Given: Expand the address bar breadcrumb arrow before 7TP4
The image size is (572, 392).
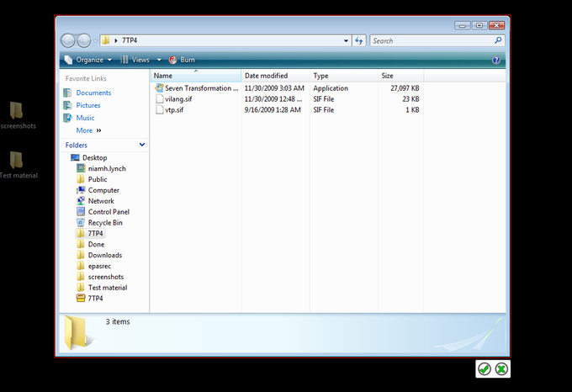Looking at the screenshot, I should coord(116,40).
